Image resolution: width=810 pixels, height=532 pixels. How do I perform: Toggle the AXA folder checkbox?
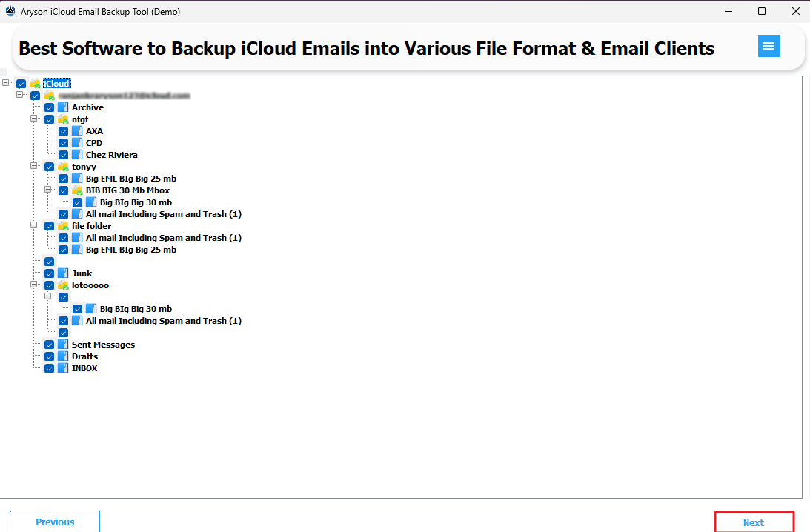(x=63, y=131)
